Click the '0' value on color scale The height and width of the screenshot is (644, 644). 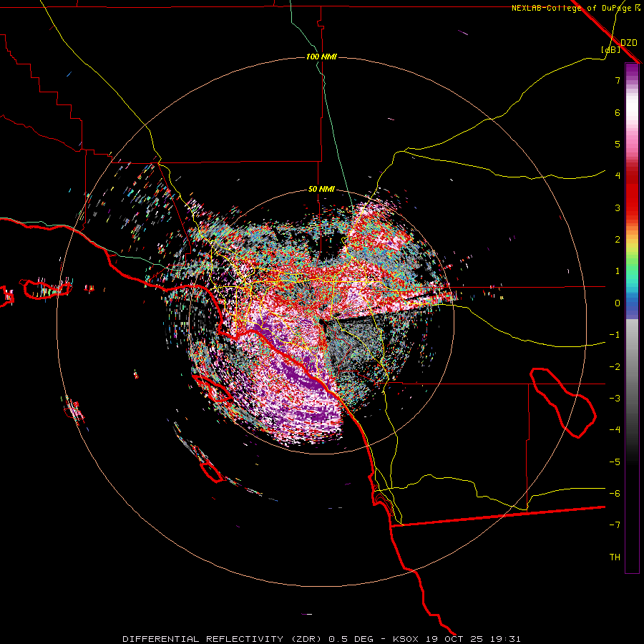(x=618, y=303)
